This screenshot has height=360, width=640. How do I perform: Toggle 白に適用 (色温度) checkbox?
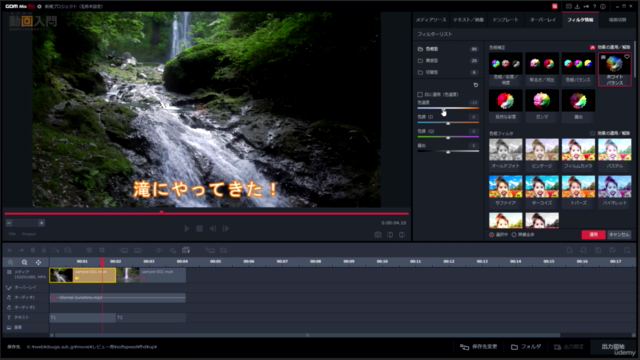420,94
